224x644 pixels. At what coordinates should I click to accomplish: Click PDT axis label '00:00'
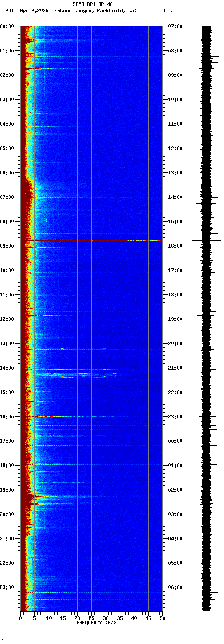pos(7,26)
